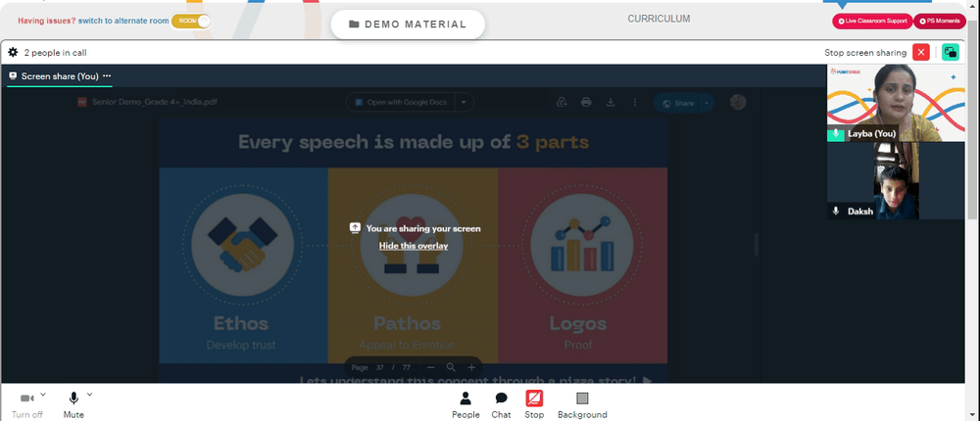
Task: Click the Google account avatar
Action: [x=738, y=103]
